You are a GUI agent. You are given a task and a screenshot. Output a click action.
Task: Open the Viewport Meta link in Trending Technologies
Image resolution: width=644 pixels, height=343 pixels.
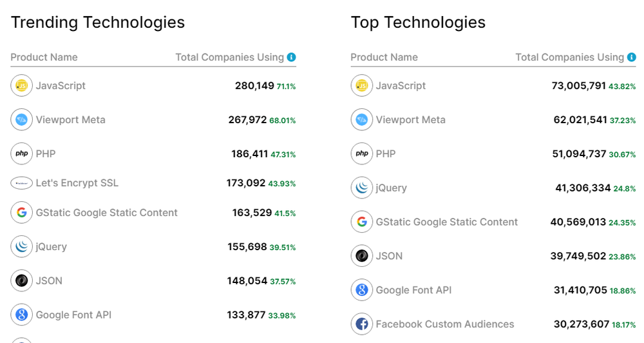[x=70, y=120]
